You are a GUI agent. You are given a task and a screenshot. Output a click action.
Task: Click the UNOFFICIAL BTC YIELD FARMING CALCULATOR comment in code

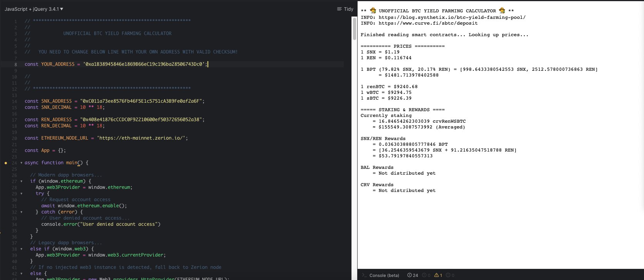point(117,33)
